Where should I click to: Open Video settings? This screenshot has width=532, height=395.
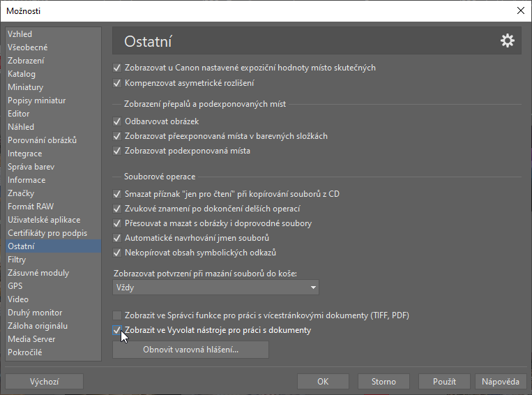coord(53,299)
